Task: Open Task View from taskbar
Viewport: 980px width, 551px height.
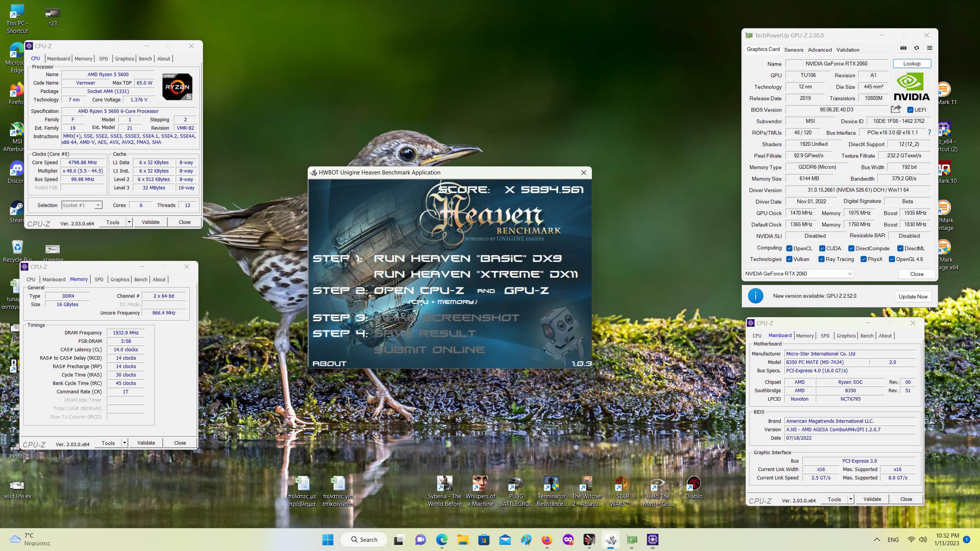Action: pyautogui.click(x=399, y=540)
